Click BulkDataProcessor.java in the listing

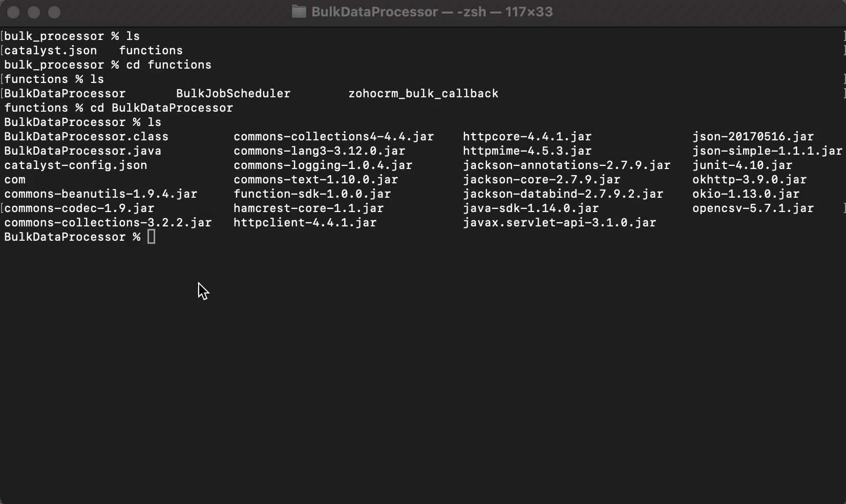pos(82,151)
